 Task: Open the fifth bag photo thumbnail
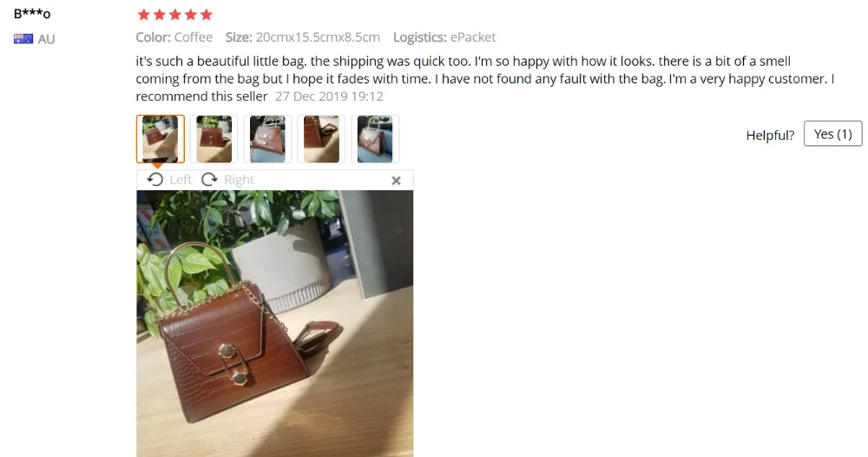(375, 138)
